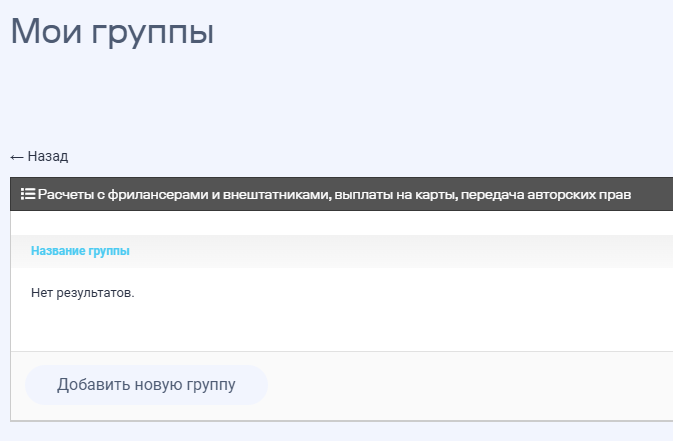Click the word Нет in the table body
The width and height of the screenshot is (673, 441).
coord(42,294)
